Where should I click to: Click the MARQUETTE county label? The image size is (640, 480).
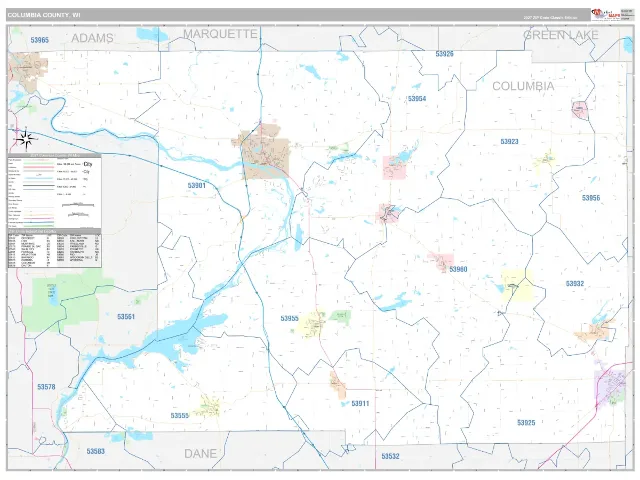click(x=220, y=34)
